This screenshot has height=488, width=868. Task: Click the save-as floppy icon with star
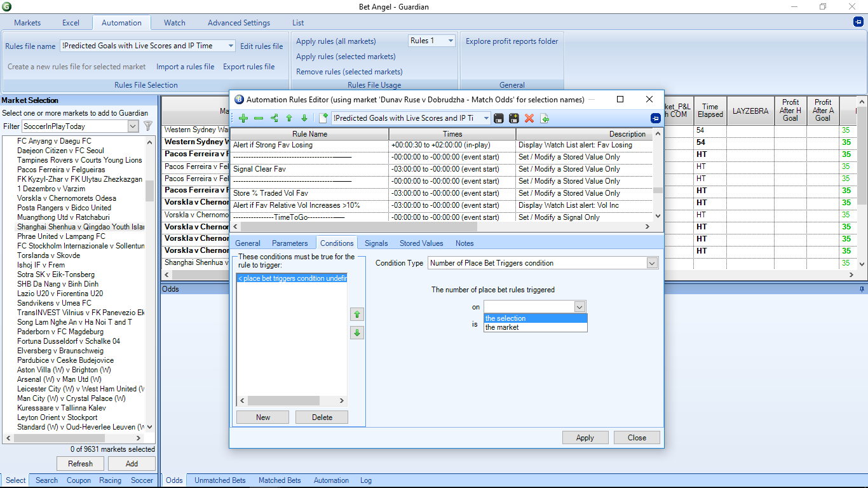(514, 118)
